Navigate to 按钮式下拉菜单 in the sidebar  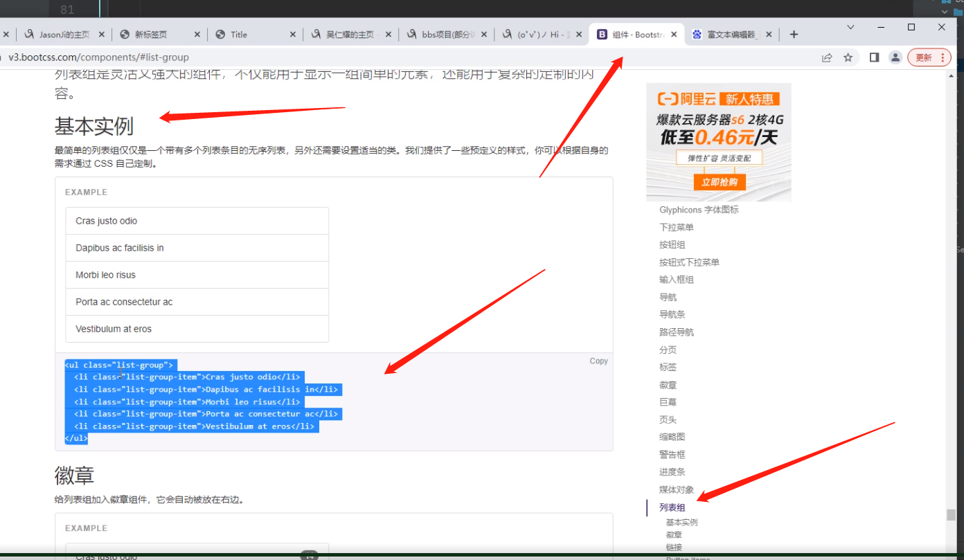[x=689, y=262]
